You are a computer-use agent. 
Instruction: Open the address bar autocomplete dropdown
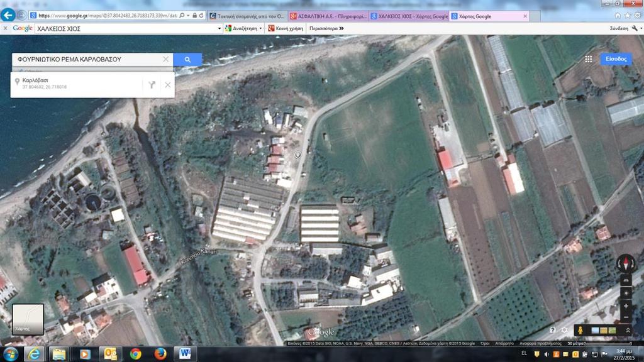188,16
